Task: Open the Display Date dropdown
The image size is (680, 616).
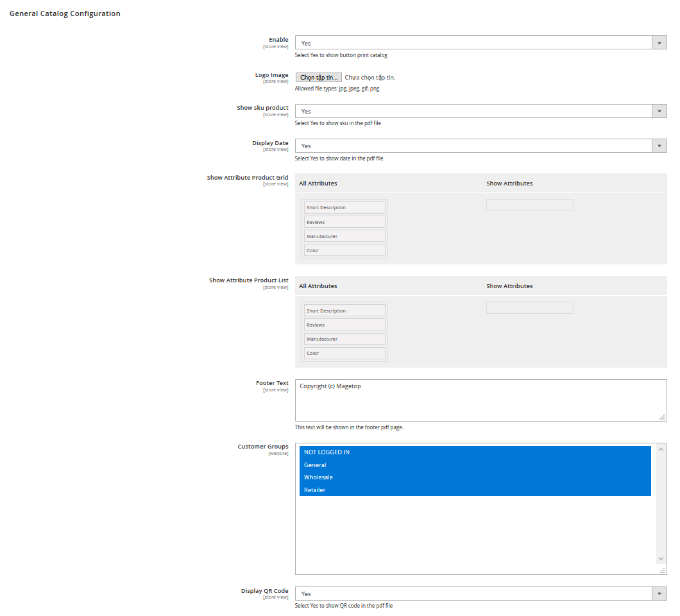Action: click(x=480, y=146)
